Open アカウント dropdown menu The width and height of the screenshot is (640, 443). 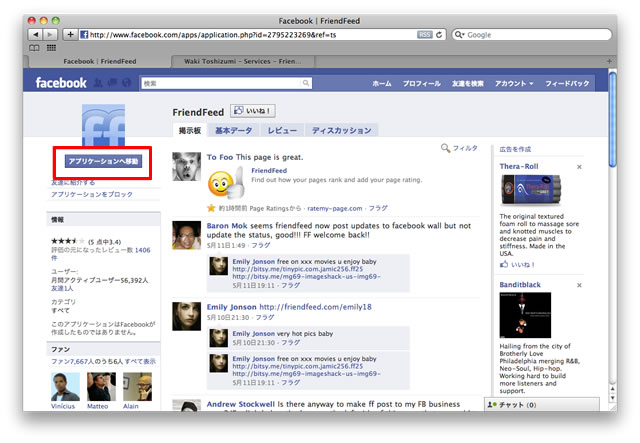tap(514, 83)
